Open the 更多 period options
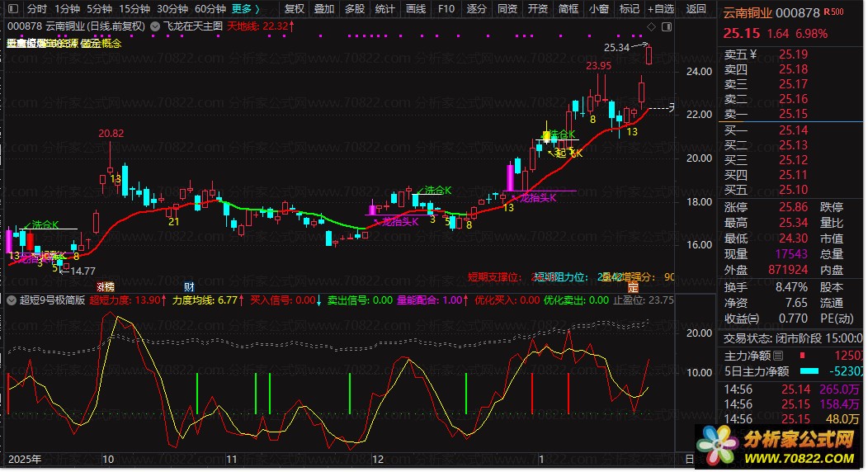868x472 pixels. pyautogui.click(x=245, y=9)
